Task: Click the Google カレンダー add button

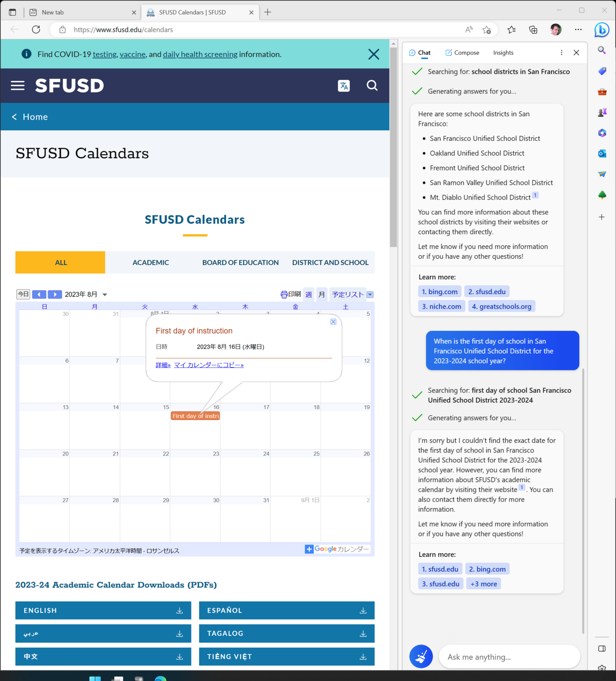Action: point(337,549)
